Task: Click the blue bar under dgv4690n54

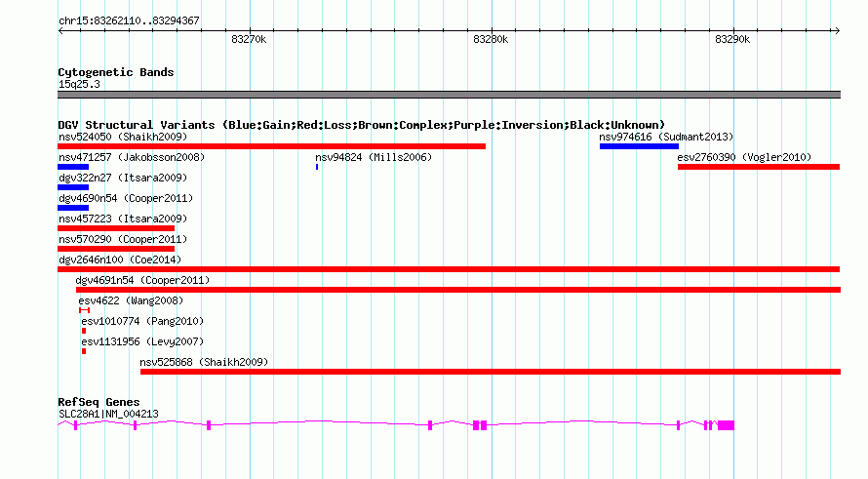Action: 73,208
